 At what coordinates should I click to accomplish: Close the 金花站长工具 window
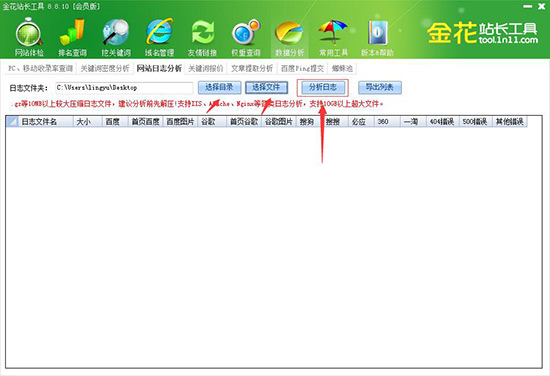click(x=542, y=6)
